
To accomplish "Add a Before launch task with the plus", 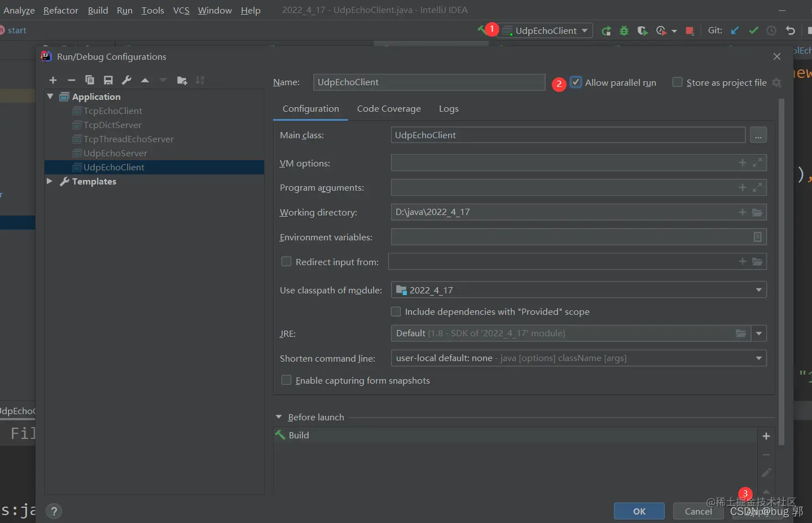I will click(766, 436).
